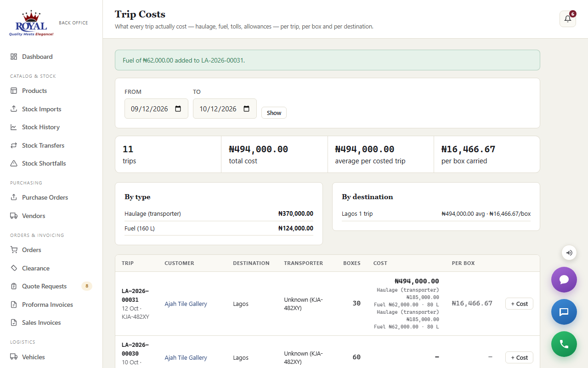Click the Stock Transfers arrows icon

14,145
